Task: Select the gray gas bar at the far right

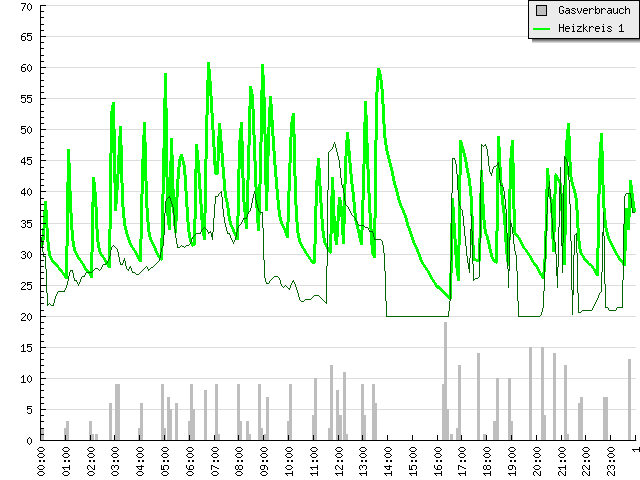Action: 630,400
